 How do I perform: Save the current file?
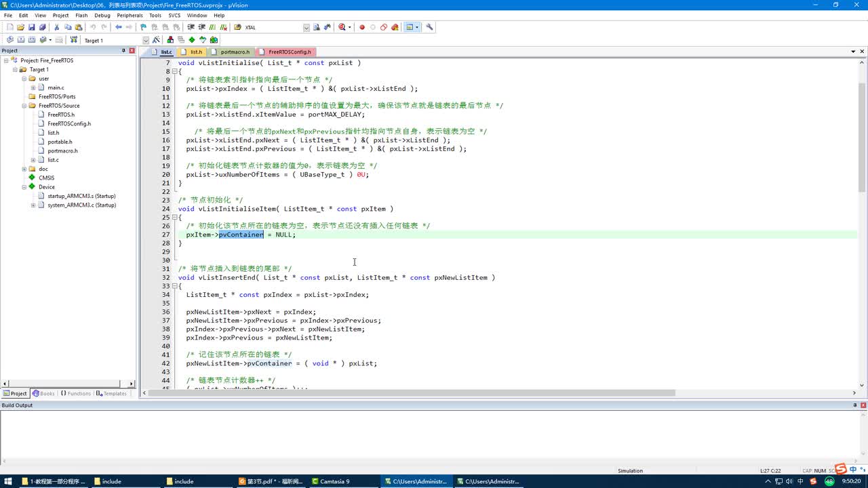tap(31, 27)
